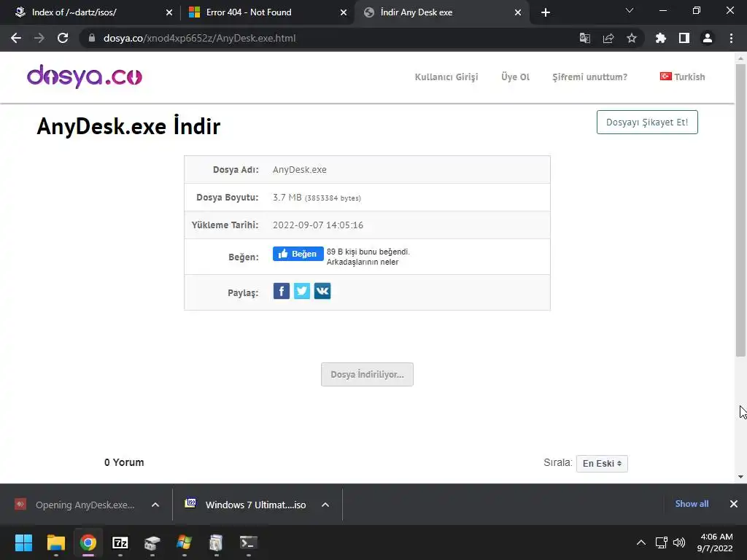Open the network status tray icon
The width and height of the screenshot is (747, 560).
[x=661, y=542]
